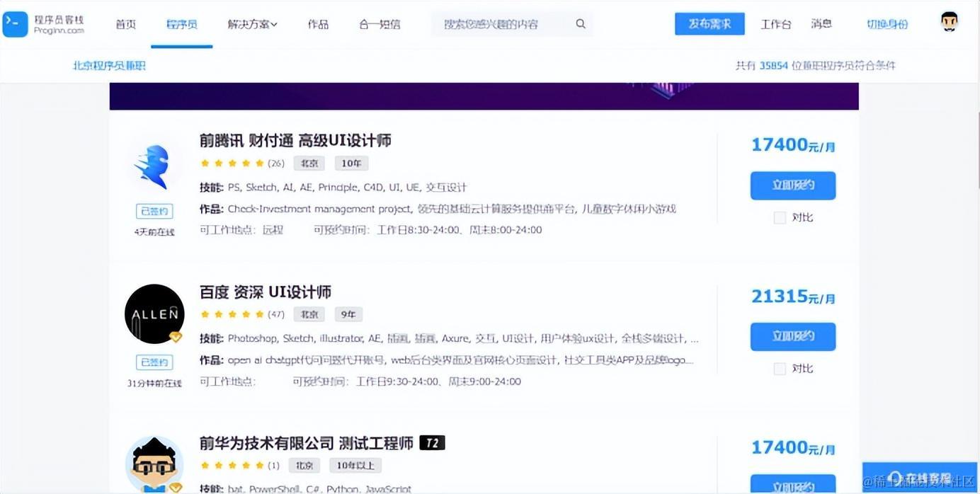
Task: Click the T2 badge next to 测试工程师
Action: [x=432, y=443]
